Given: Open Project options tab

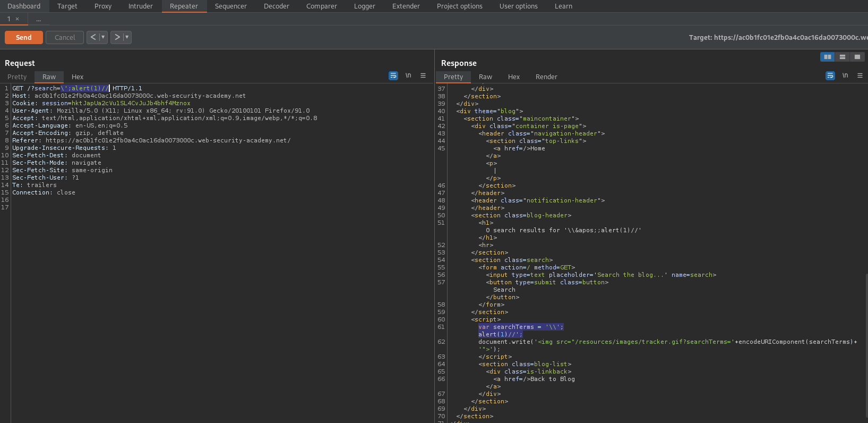Looking at the screenshot, I should (x=460, y=6).
